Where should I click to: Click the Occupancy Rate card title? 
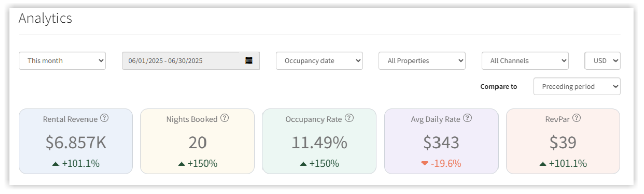click(314, 119)
